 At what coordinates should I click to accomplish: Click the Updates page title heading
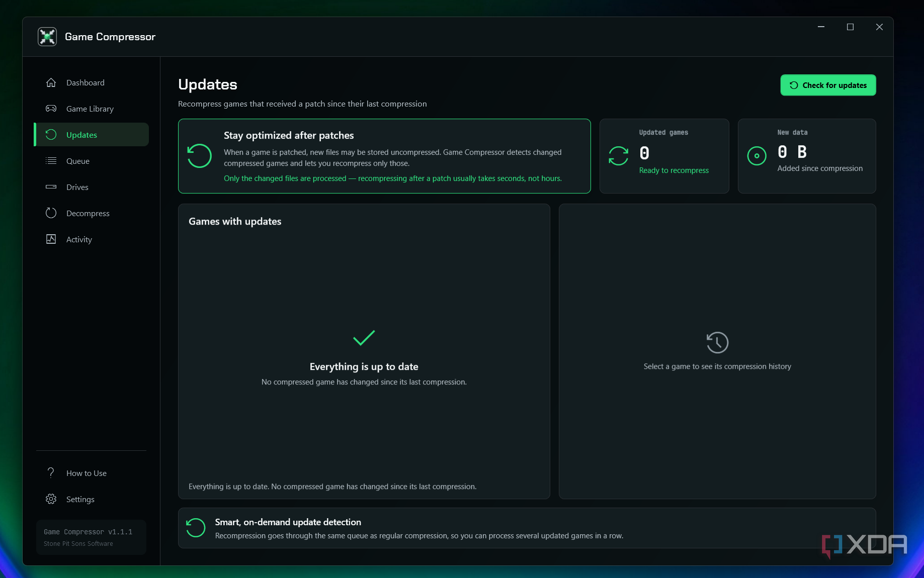point(208,84)
